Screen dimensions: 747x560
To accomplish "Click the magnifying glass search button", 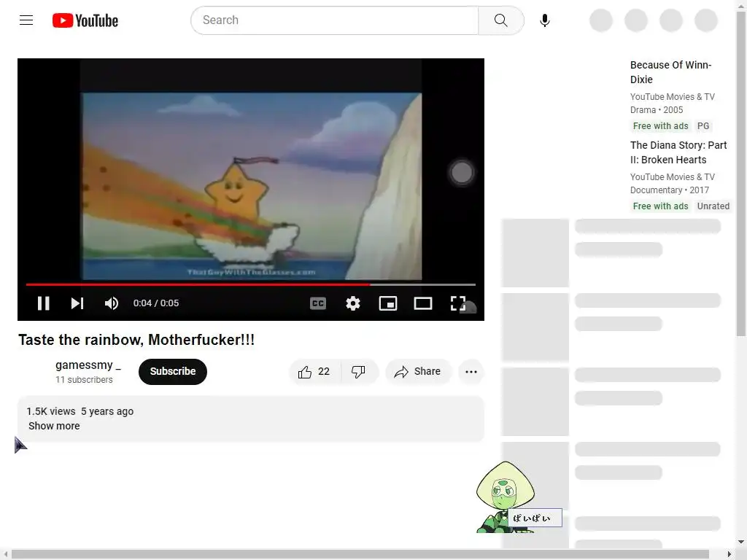I will pos(500,20).
